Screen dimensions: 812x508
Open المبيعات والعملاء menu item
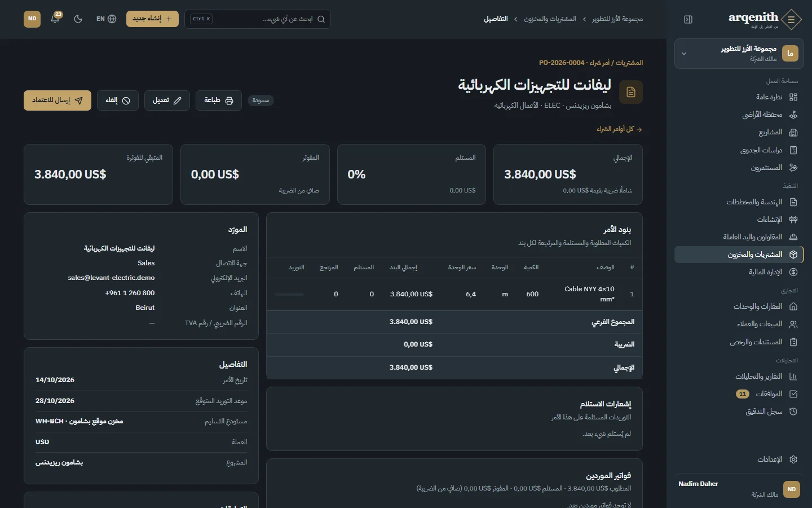point(739,324)
